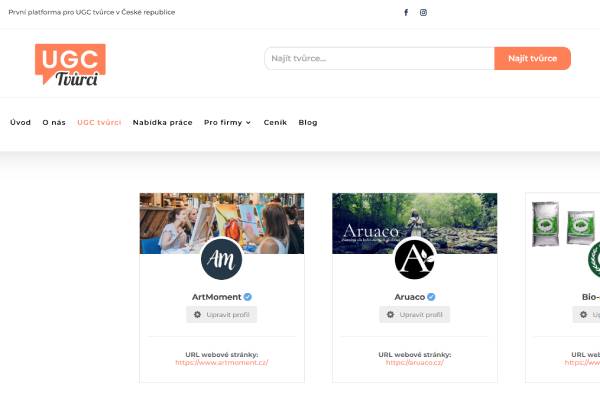Select the UGC tvůrci menu item

[x=99, y=122]
